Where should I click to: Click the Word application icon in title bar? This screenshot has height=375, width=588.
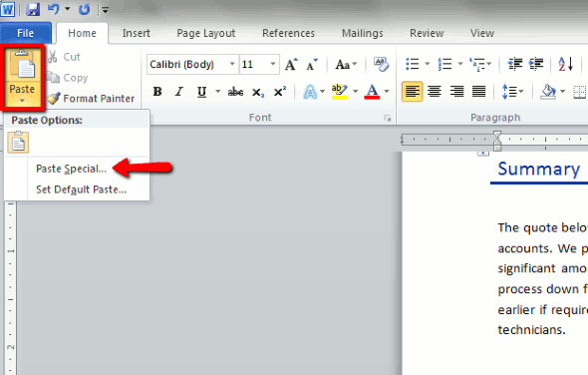(x=8, y=9)
